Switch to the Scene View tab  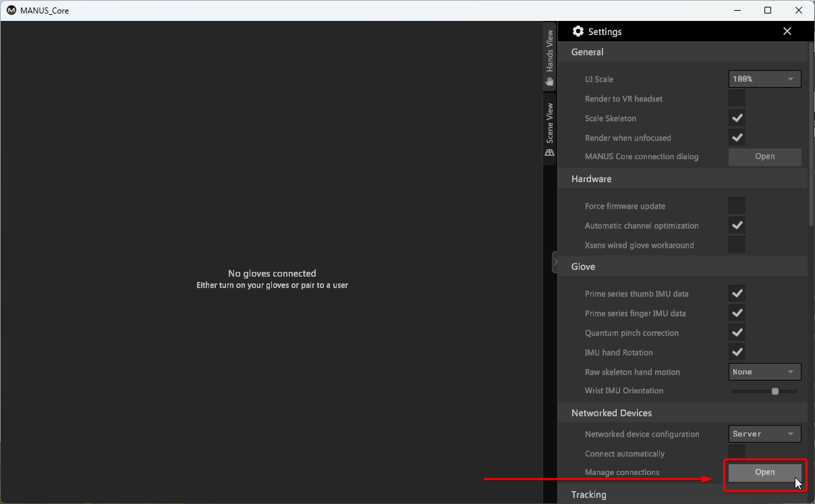pos(550,129)
